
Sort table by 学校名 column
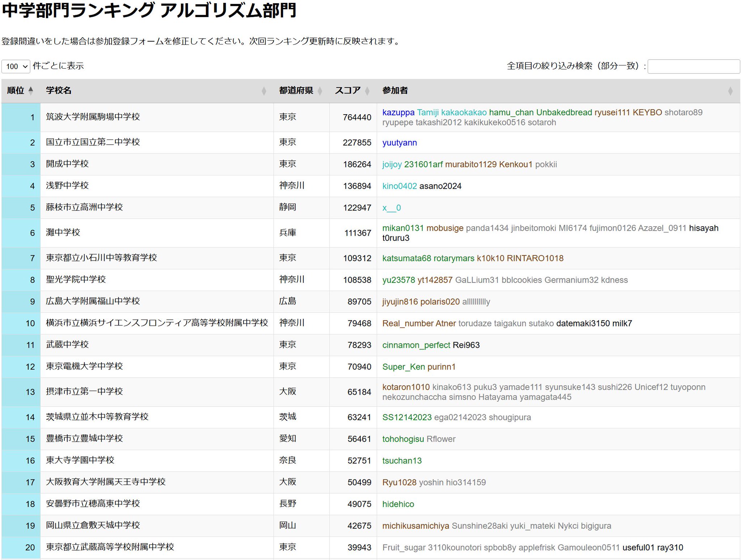click(157, 90)
